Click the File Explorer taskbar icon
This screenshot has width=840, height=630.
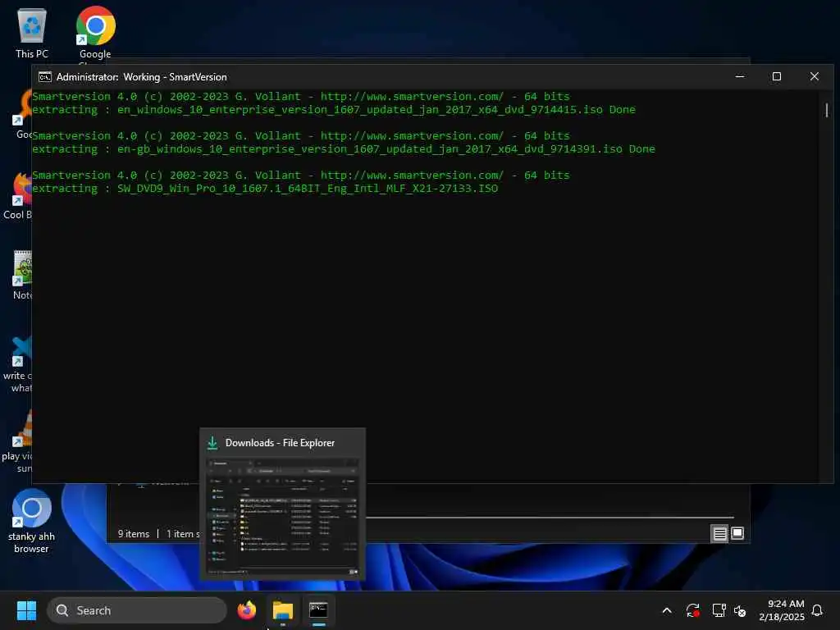tap(282, 610)
